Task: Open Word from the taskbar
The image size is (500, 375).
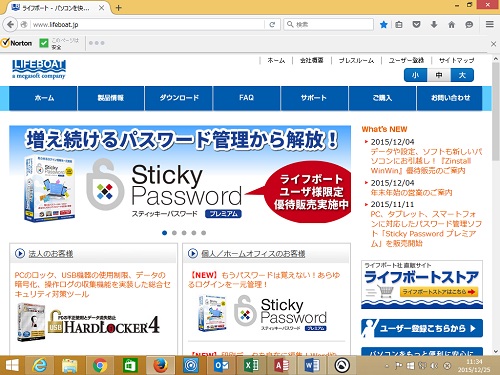Action: point(312,366)
